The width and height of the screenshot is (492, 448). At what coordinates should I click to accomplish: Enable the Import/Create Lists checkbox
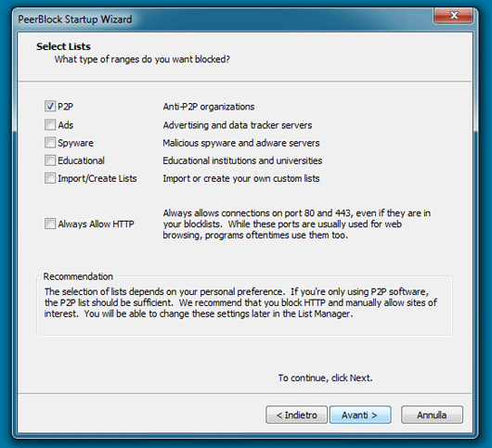[x=50, y=178]
